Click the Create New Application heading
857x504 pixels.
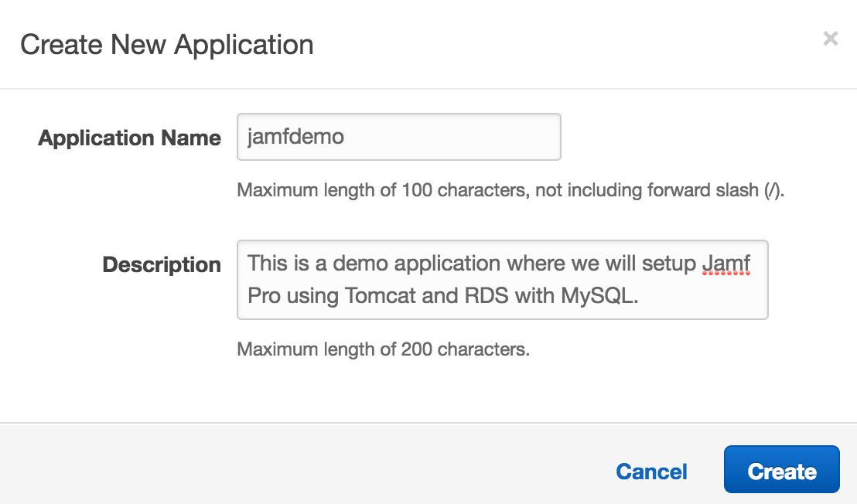click(167, 45)
